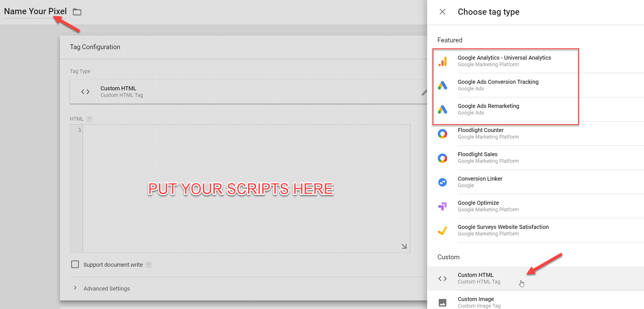Expand Advanced Settings chevron
644x309 pixels.
tap(75, 288)
